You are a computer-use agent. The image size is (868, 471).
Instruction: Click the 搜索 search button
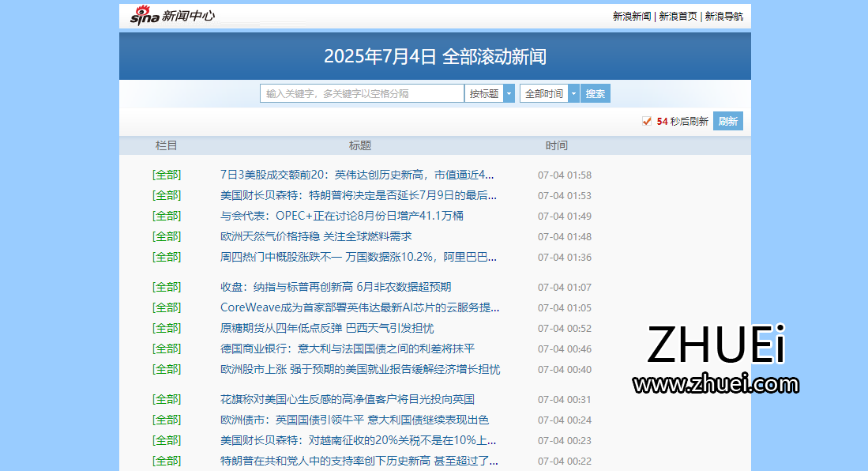(x=595, y=92)
